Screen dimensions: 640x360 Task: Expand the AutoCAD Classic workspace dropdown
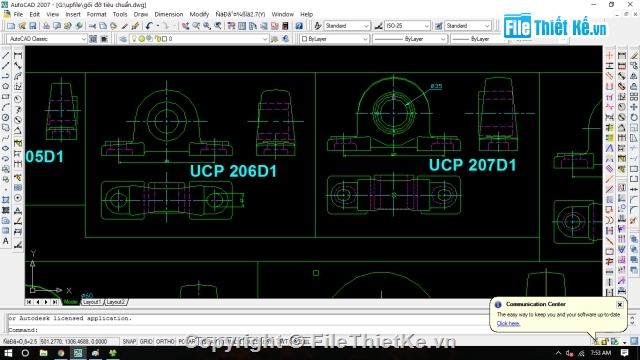click(47, 39)
